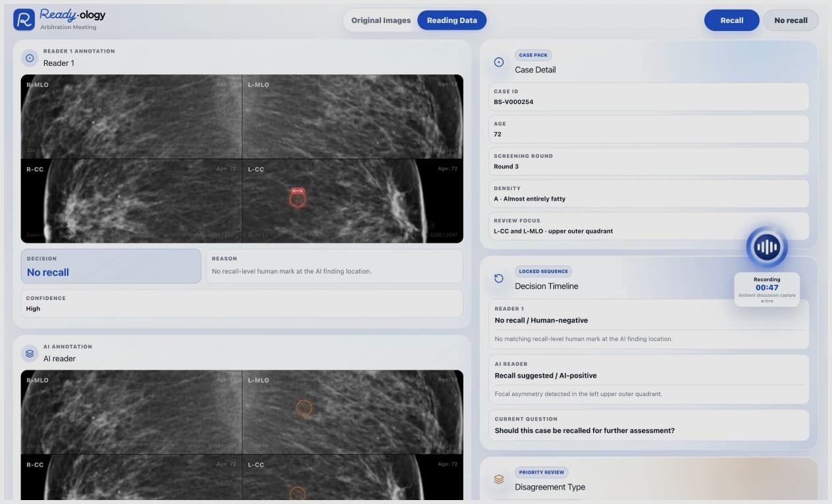The width and height of the screenshot is (832, 504).
Task: Click the 'PRIORITY REVIEW' badge
Action: pos(541,472)
